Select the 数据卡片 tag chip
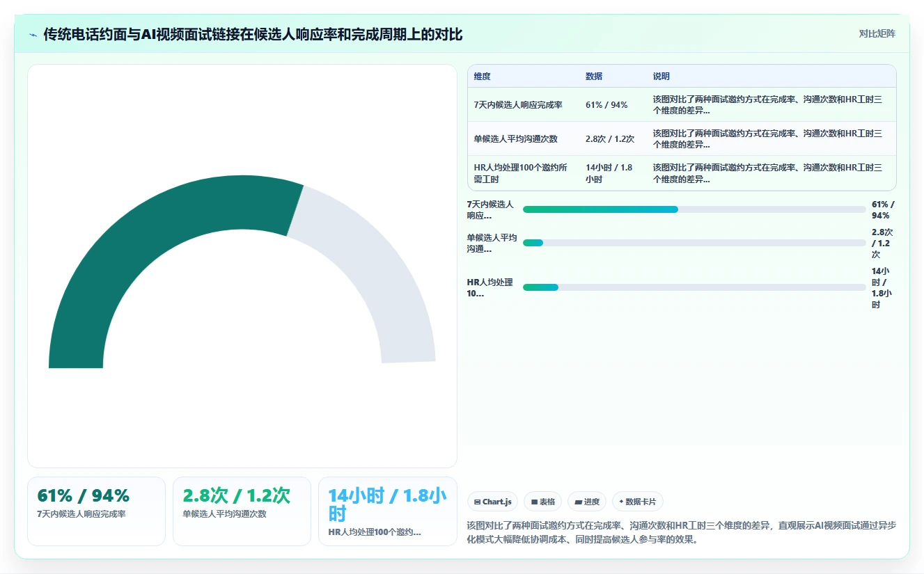Viewport: 924px width, 574px height. click(x=638, y=502)
